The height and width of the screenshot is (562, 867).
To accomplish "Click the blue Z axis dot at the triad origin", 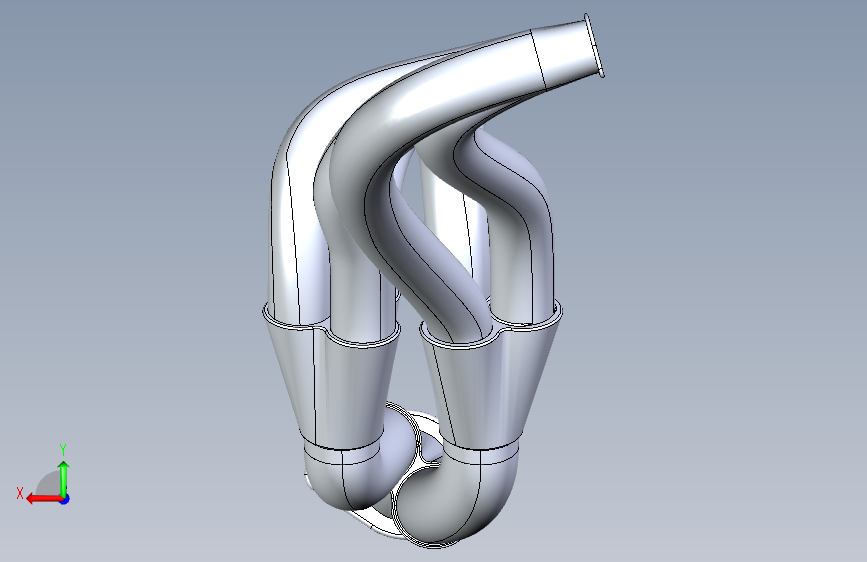I will click(65, 499).
